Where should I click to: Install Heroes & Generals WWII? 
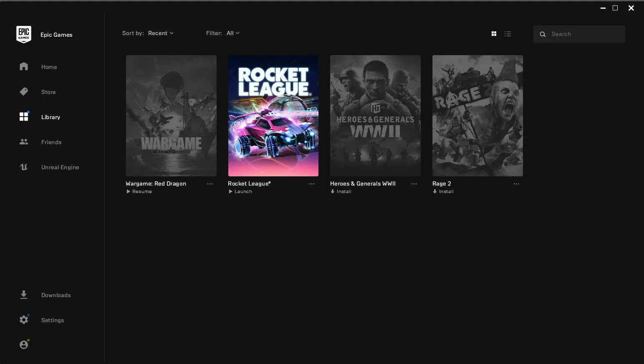point(341,191)
